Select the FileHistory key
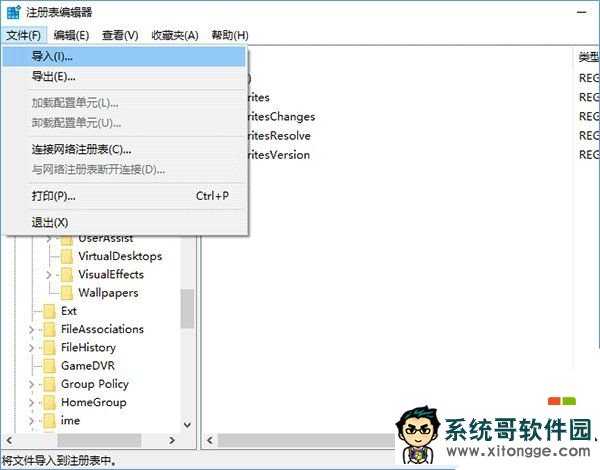 88,348
